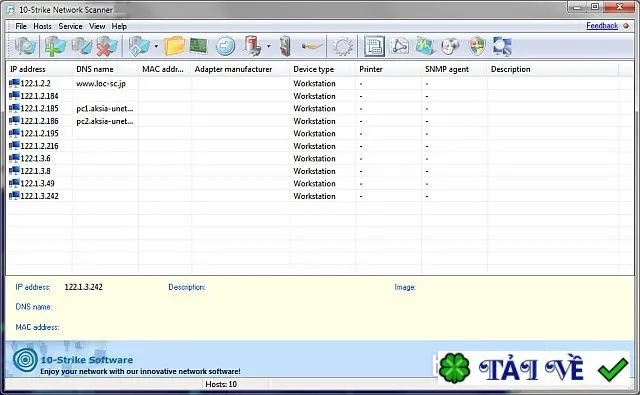
Task: Click the handheld device icon in the toolbar
Action: pyautogui.click(x=285, y=46)
